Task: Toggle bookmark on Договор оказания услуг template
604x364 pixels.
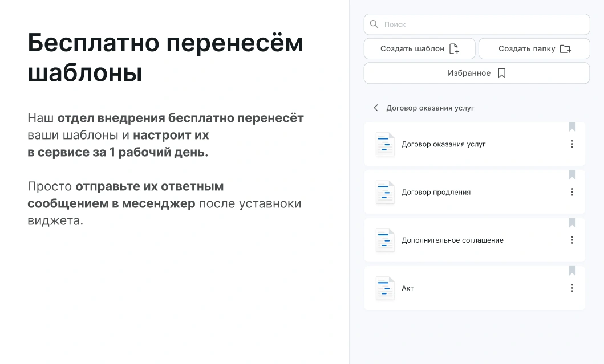Action: (572, 127)
